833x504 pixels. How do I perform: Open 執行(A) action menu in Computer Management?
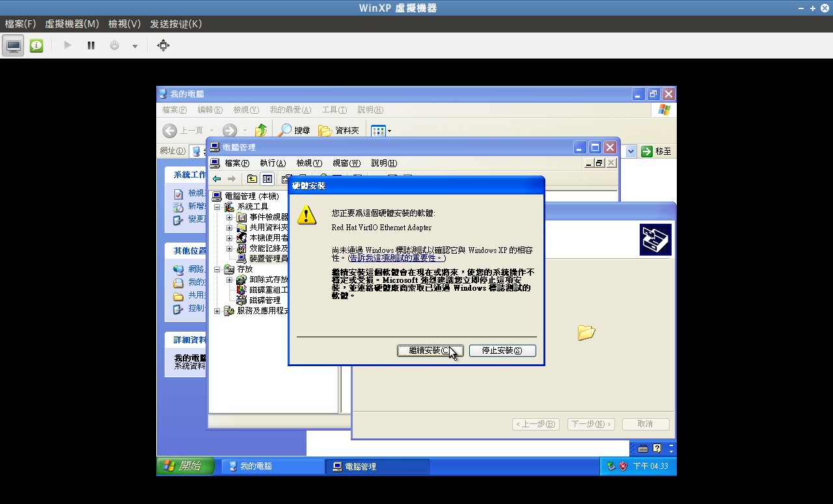click(273, 163)
